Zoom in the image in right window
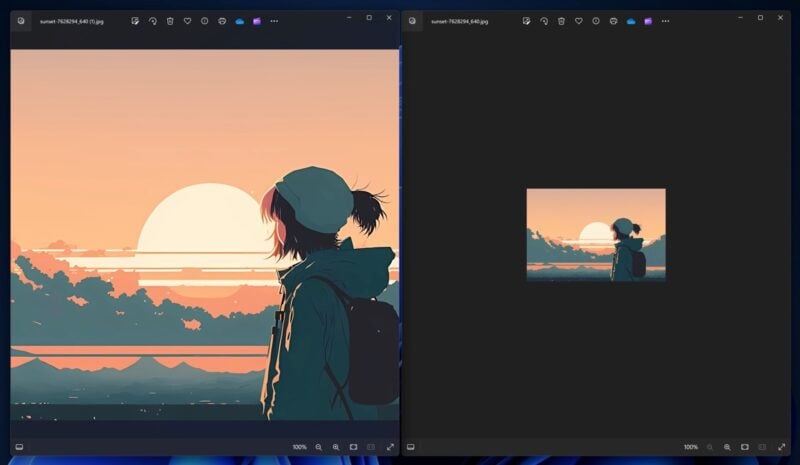 point(727,447)
